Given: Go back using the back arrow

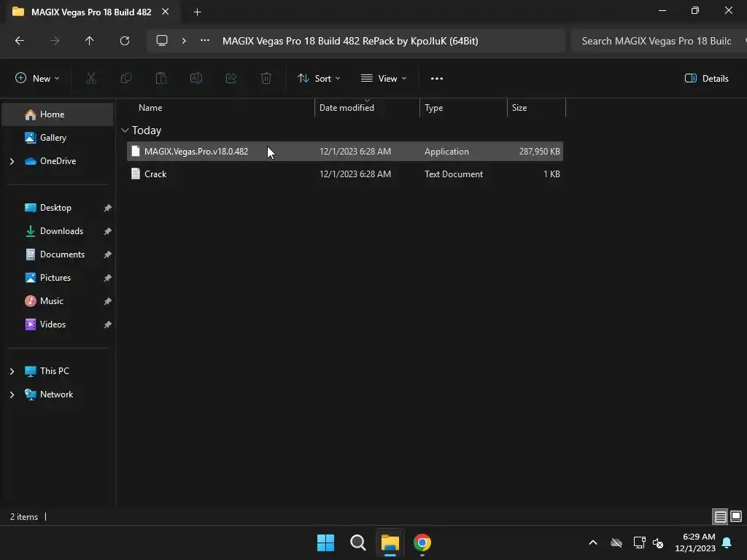Looking at the screenshot, I should point(20,41).
